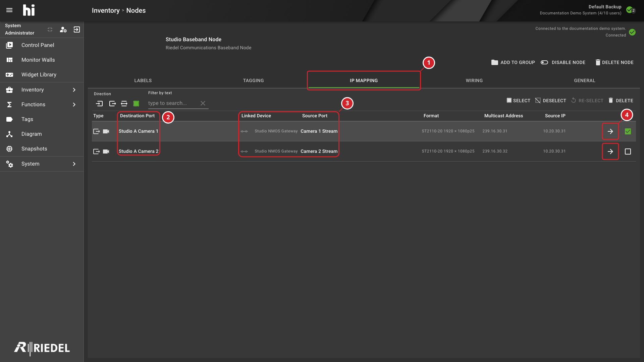
Task: Toggle DISABLE NODE switch
Action: pyautogui.click(x=563, y=62)
